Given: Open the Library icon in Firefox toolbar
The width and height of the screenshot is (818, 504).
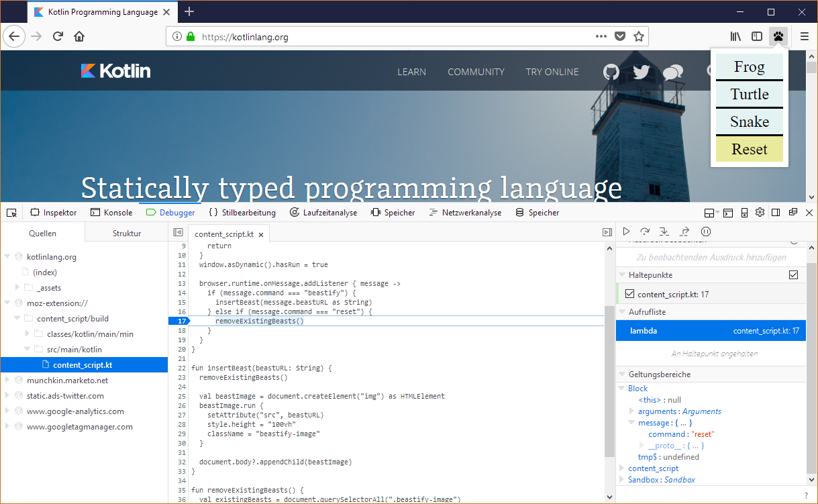Looking at the screenshot, I should tap(736, 36).
